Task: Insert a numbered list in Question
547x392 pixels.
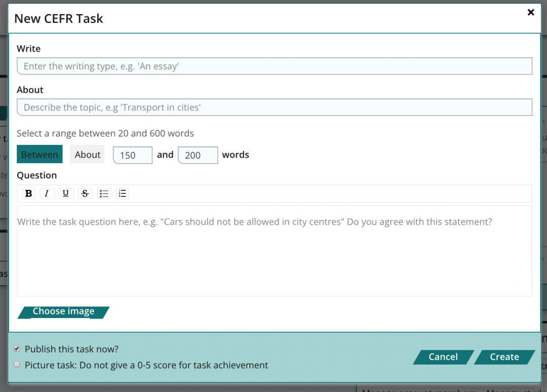Action: tap(123, 193)
